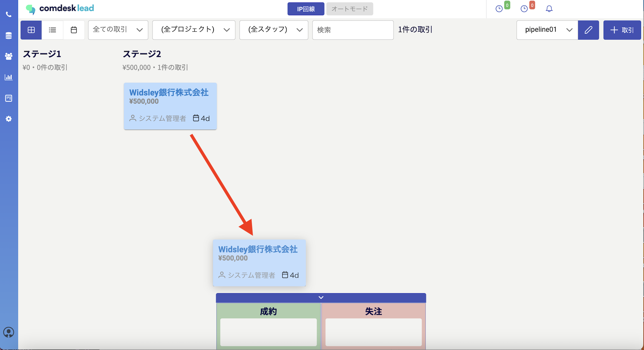The width and height of the screenshot is (644, 350).
Task: Click the 1件の取引 count label
Action: (x=415, y=30)
